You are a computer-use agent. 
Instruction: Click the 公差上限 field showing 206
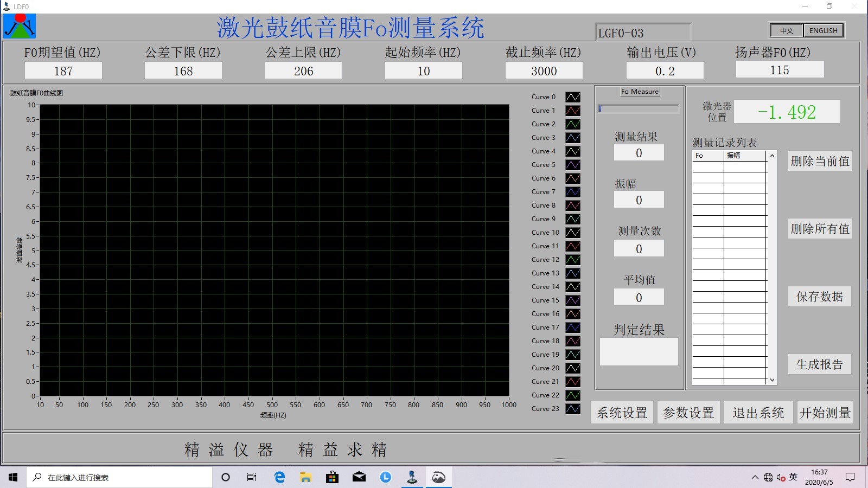(x=304, y=71)
